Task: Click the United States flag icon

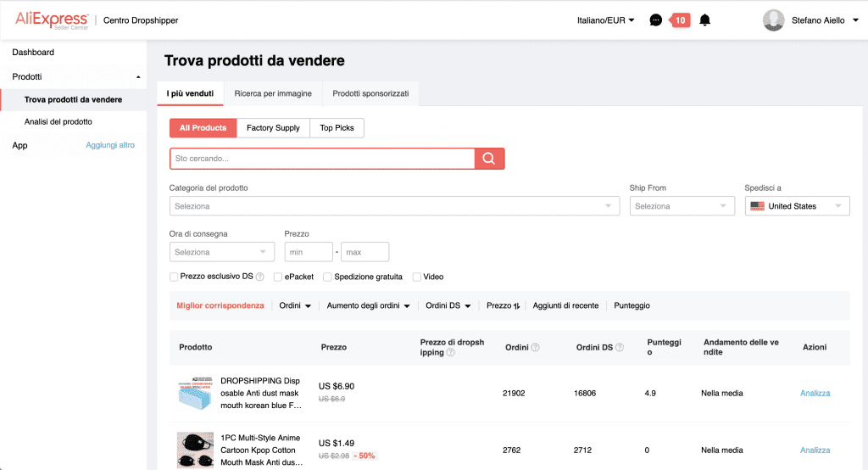Action: coord(757,206)
